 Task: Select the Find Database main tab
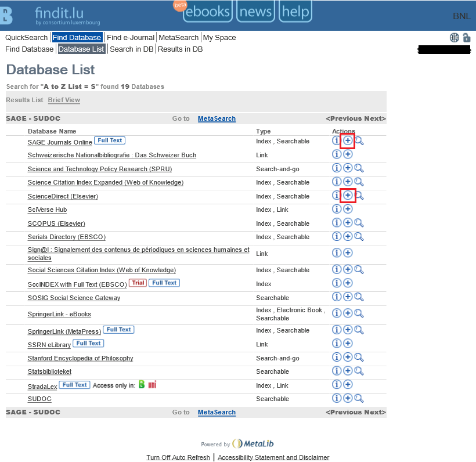(x=77, y=38)
